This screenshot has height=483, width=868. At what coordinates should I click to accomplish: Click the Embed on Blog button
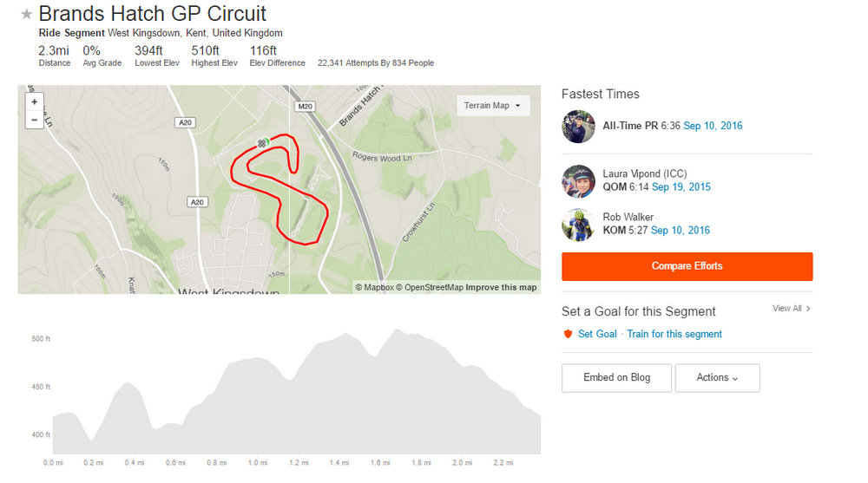tap(616, 378)
